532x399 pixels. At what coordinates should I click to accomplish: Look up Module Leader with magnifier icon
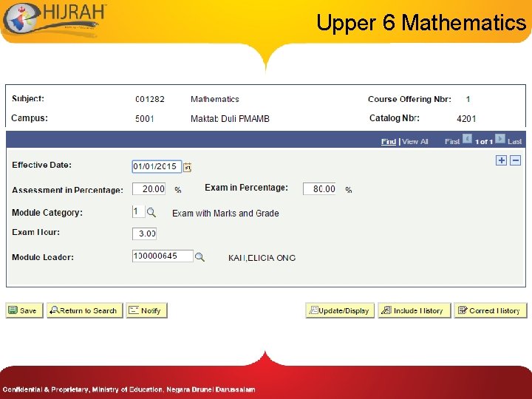click(x=199, y=257)
